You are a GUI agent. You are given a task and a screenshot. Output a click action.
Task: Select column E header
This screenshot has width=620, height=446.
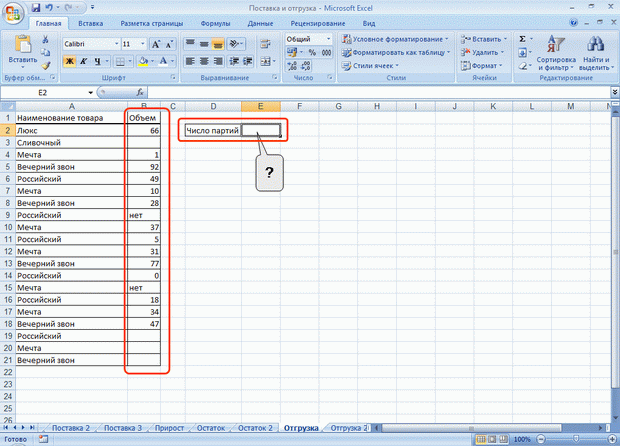click(261, 106)
